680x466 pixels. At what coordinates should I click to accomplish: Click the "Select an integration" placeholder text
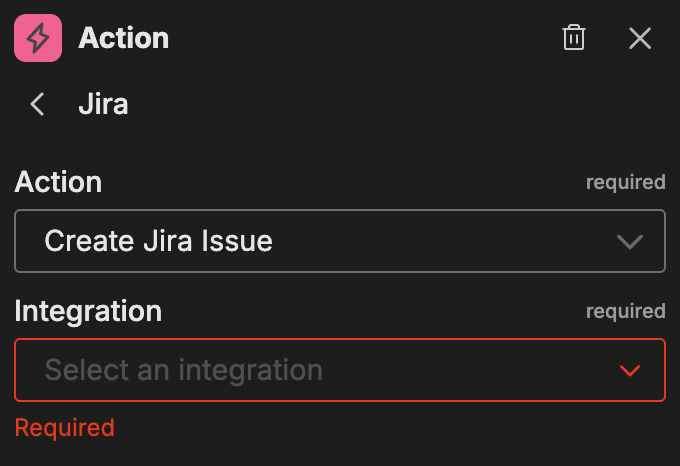(184, 370)
